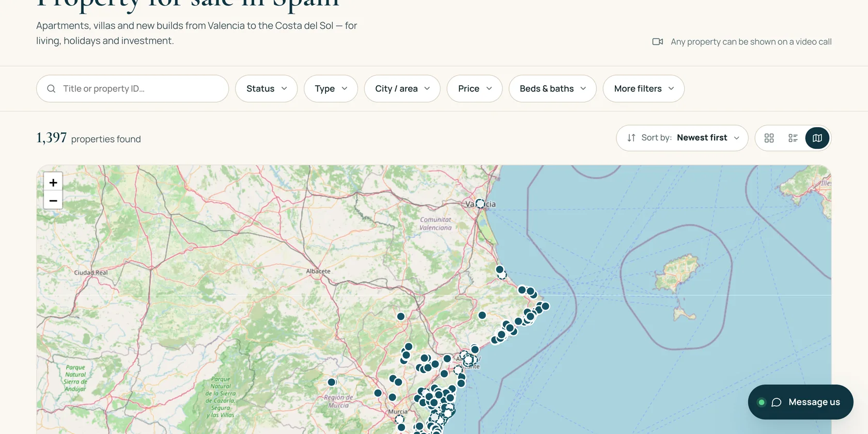Zoom in on the property map

53,182
